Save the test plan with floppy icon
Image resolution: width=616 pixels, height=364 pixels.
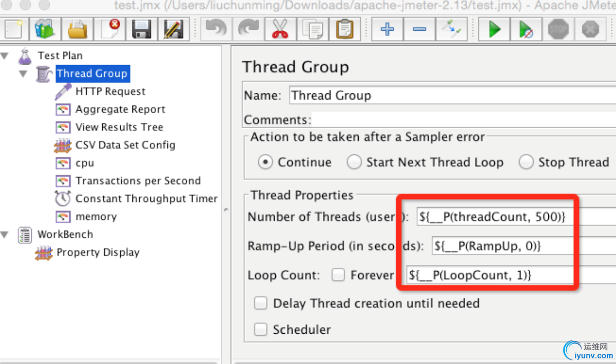[x=141, y=29]
